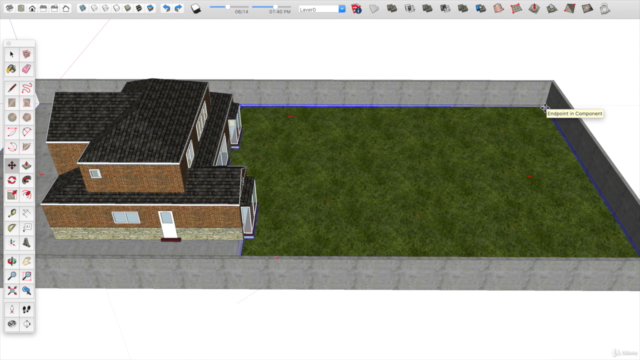Screen dimensions: 640x360
Task: Select the Offset tool
Action: tap(27, 195)
